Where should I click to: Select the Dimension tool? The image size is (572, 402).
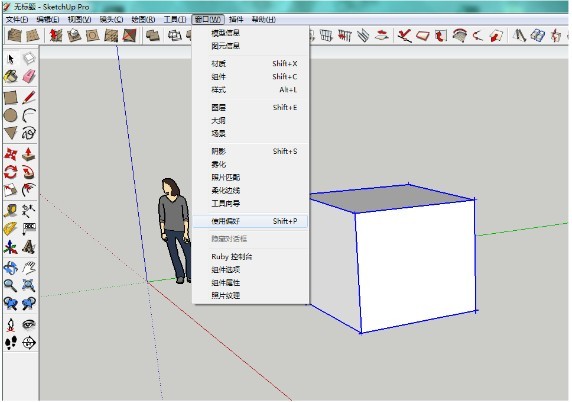(29, 210)
